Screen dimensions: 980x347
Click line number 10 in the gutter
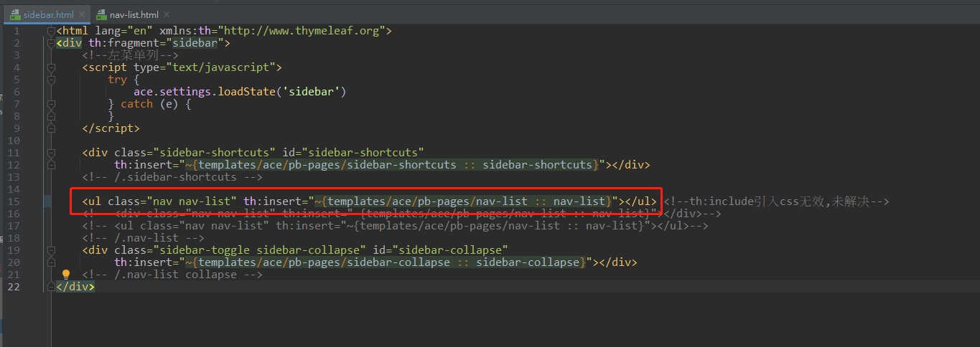14,141
